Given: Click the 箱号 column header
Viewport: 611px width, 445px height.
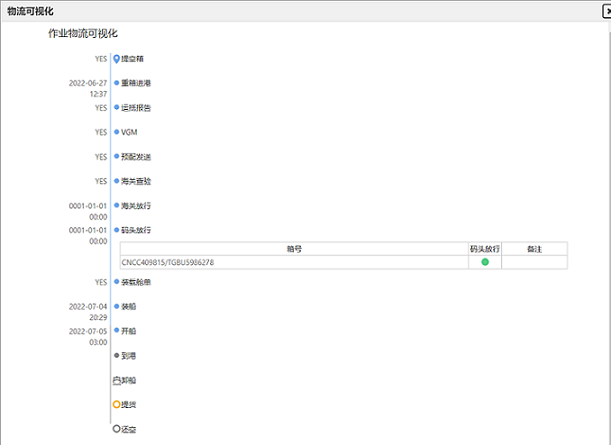Looking at the screenshot, I should pos(293,248).
